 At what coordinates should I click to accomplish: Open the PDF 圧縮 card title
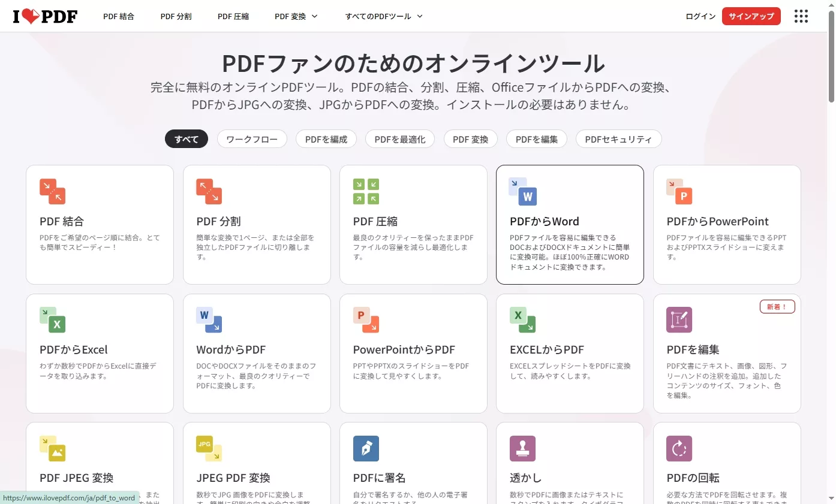point(375,222)
